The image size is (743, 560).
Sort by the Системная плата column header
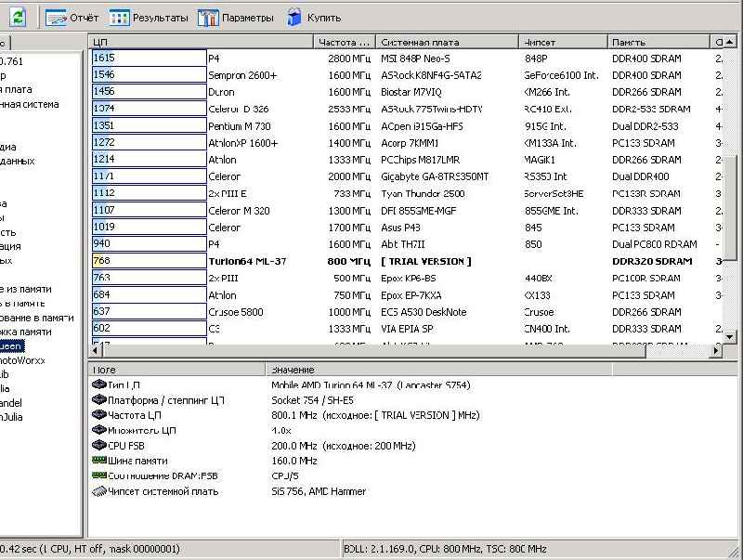448,42
